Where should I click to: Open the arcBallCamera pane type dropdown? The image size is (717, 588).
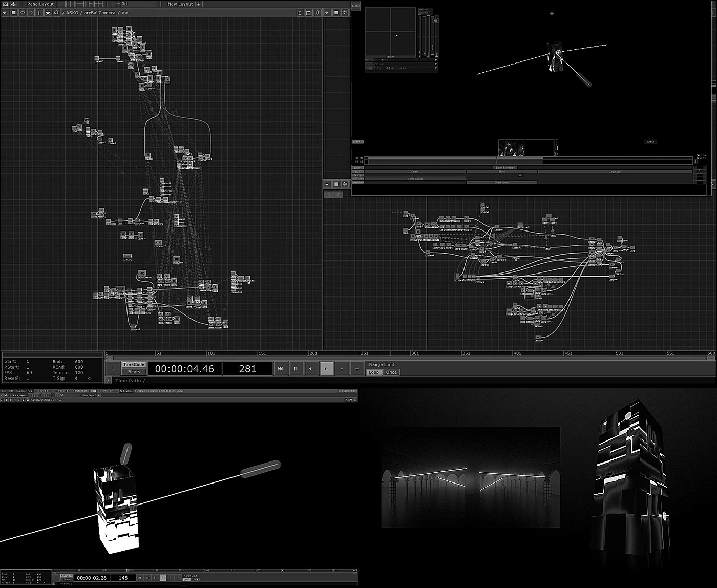click(x=5, y=13)
